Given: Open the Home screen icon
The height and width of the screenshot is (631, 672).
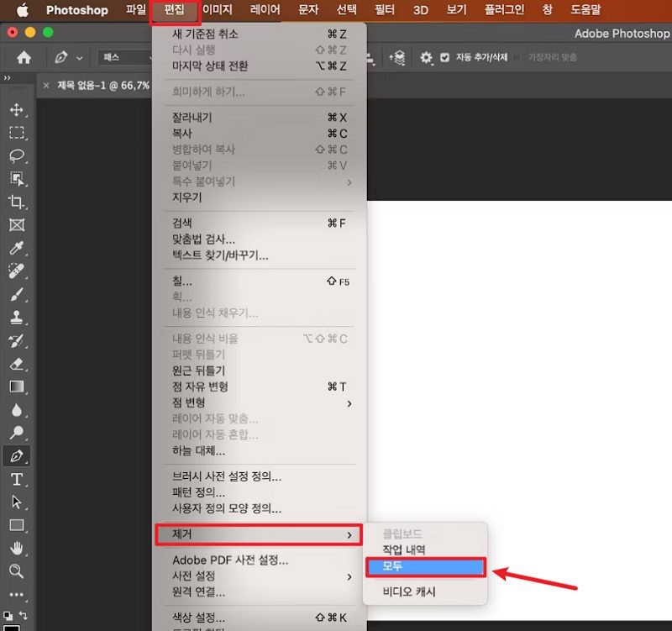Looking at the screenshot, I should tap(24, 58).
